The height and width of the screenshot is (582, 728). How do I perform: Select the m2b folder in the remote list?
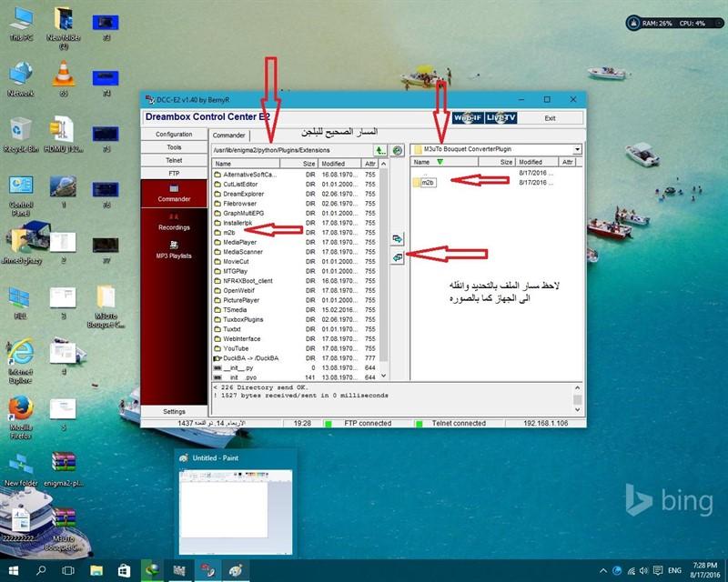coord(295,233)
